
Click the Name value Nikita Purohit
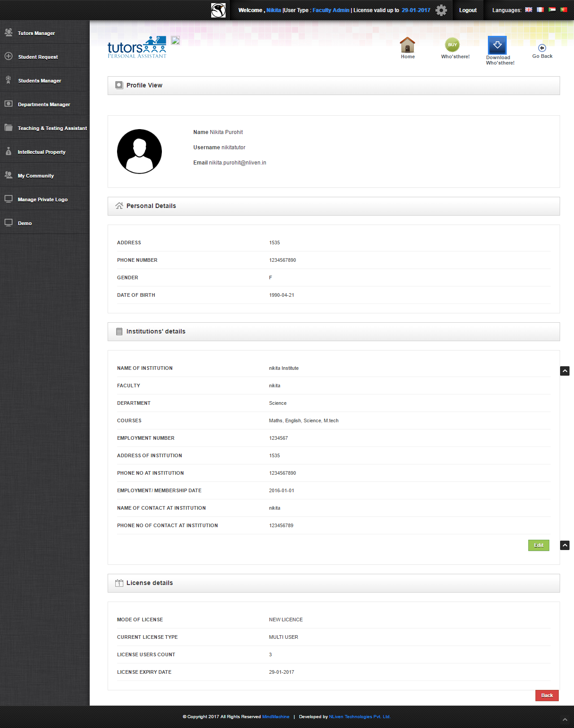pos(226,132)
